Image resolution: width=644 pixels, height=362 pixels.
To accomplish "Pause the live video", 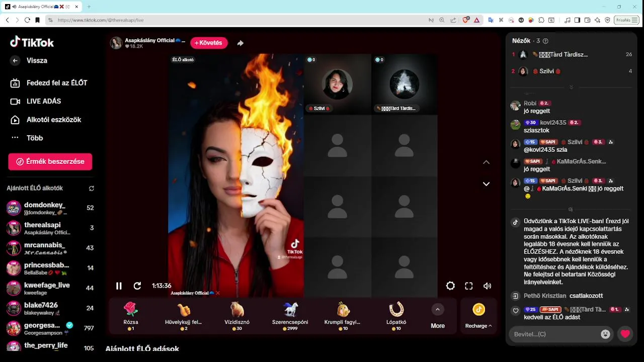I will click(119, 286).
